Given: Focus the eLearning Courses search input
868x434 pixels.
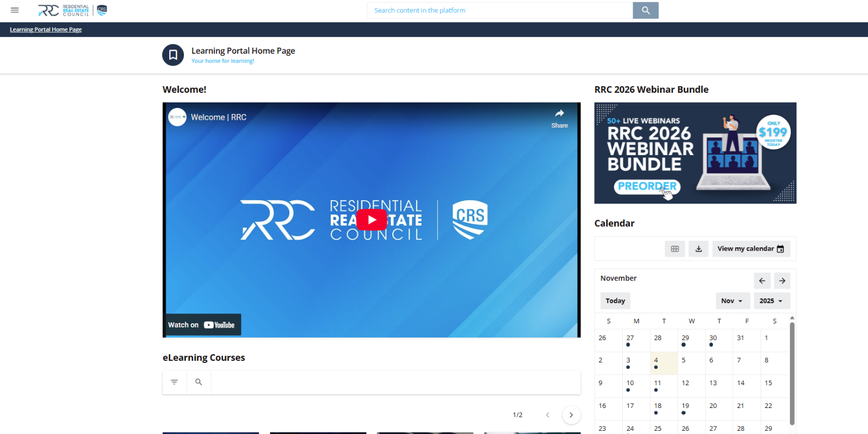Looking at the screenshot, I should click(x=395, y=382).
